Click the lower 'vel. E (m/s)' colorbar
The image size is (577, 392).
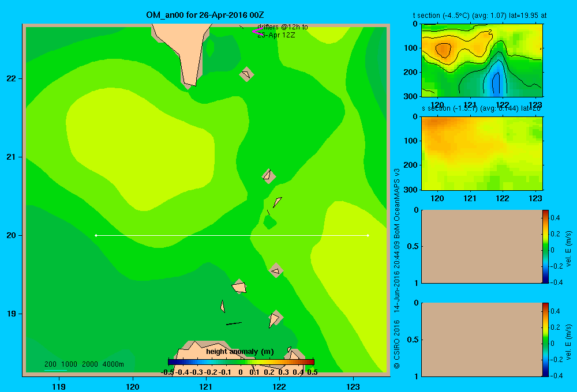pos(545,340)
